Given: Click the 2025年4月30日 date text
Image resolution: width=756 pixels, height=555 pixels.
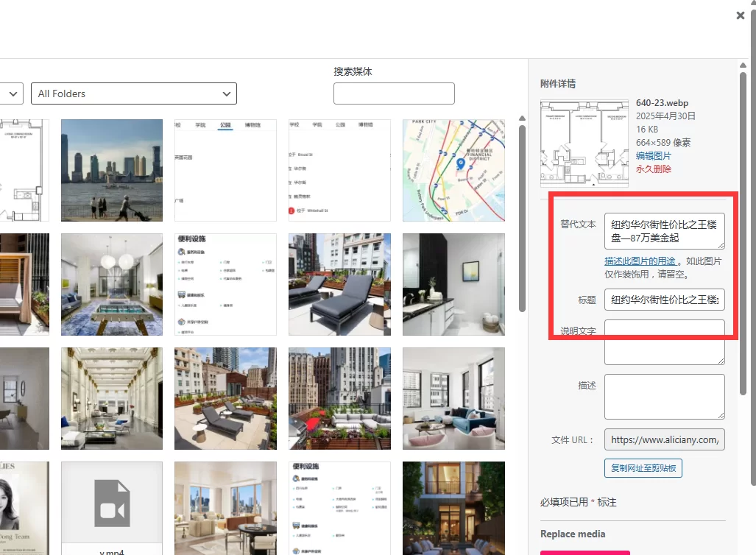Looking at the screenshot, I should (x=665, y=116).
